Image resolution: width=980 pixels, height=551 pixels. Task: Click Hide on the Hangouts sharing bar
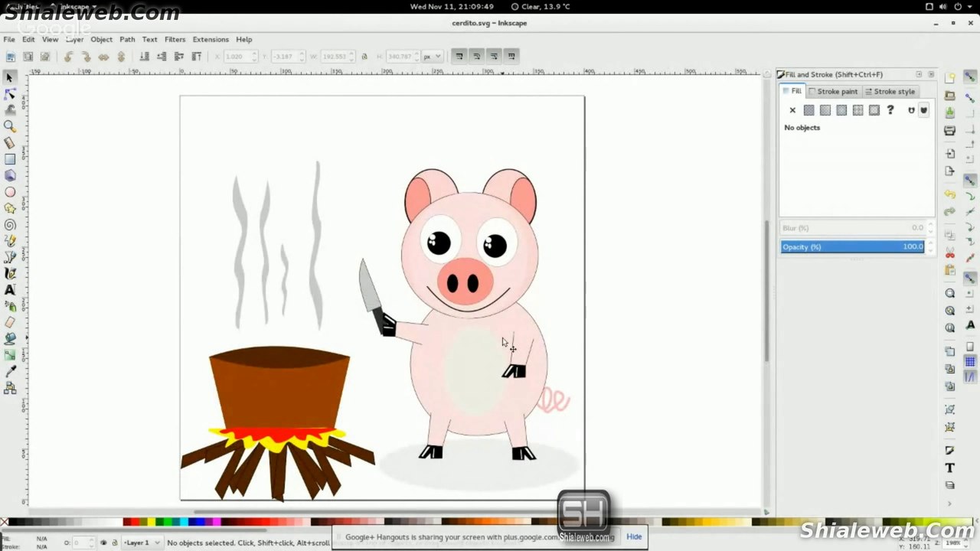(x=634, y=536)
